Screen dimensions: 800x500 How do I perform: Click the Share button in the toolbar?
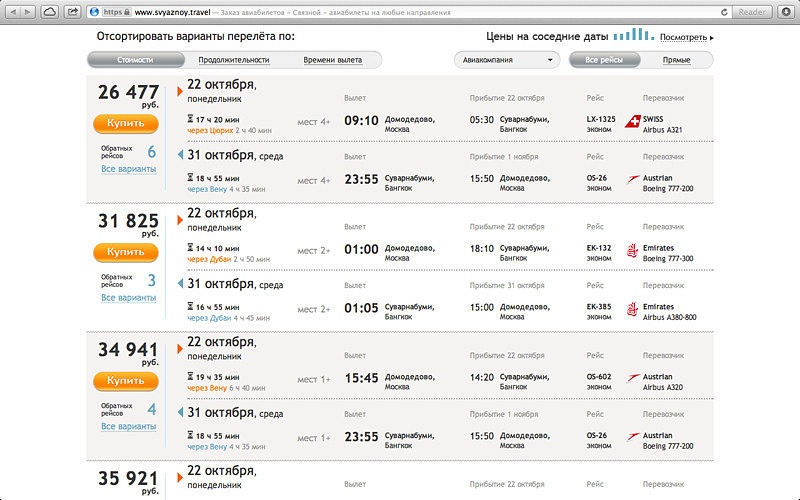73,12
